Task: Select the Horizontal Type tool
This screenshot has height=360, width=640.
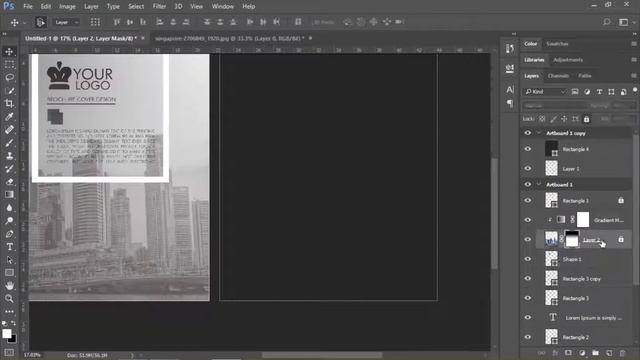Action: (x=9, y=247)
